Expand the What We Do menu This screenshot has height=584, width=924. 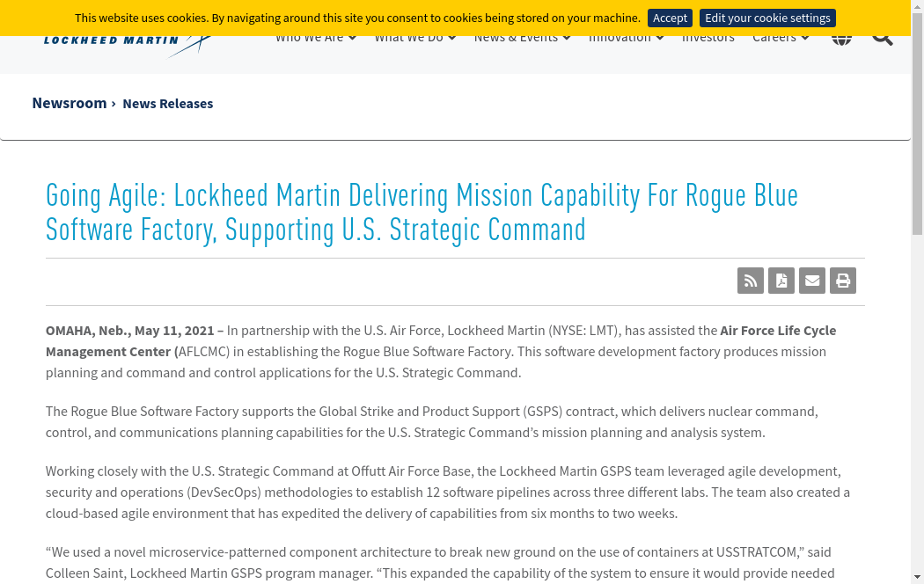tap(414, 39)
